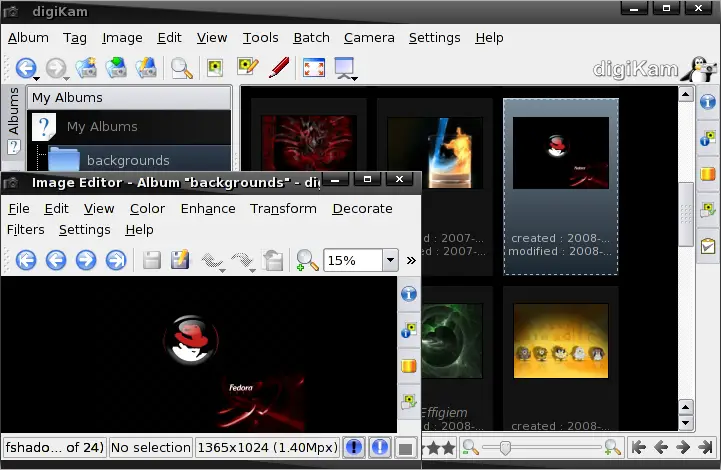Open the Album menu
Viewport: 721px width, 470px height.
point(28,38)
